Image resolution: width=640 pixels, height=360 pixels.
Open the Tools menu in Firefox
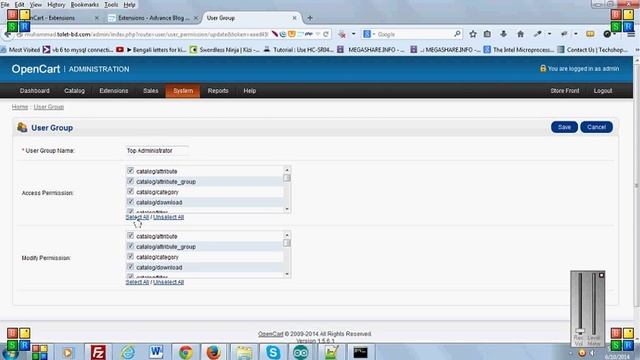(x=111, y=4)
